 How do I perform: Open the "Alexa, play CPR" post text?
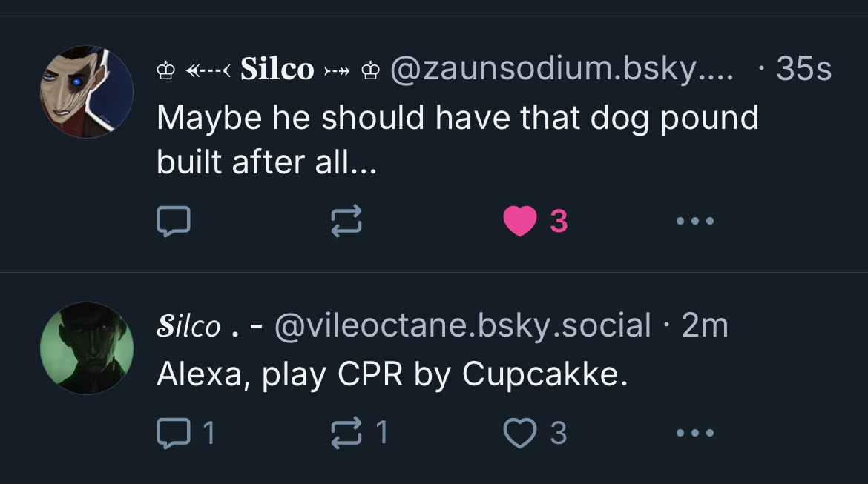pyautogui.click(x=392, y=375)
